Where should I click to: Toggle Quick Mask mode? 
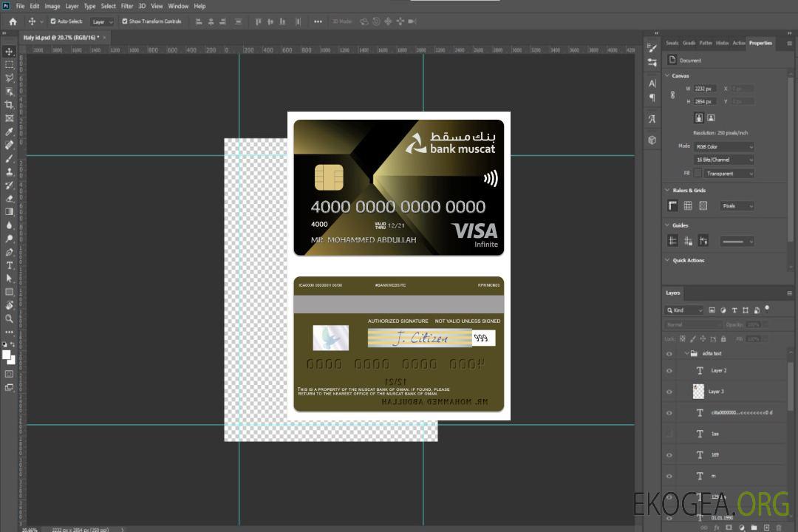[9, 374]
